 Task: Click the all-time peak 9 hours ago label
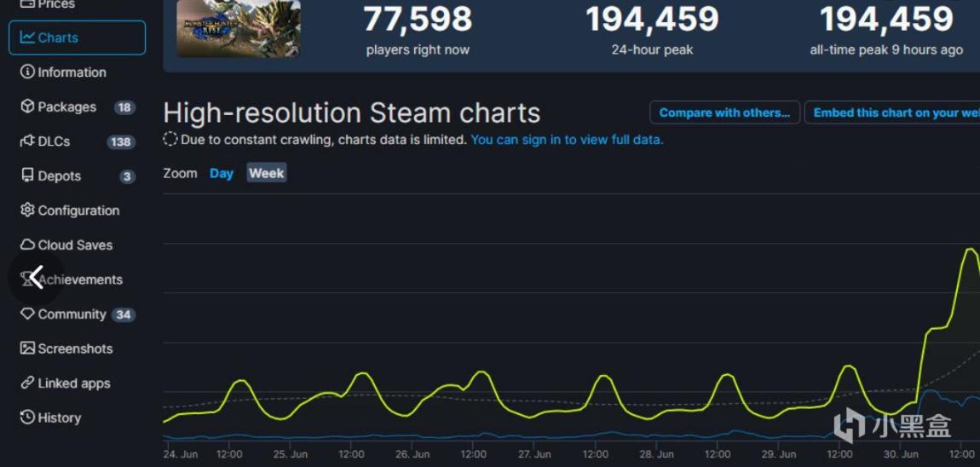point(886,50)
